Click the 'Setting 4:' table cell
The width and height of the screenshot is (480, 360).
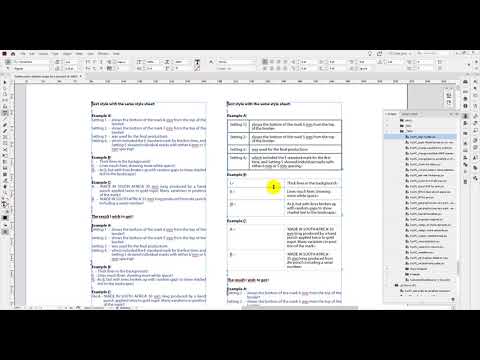[x=238, y=162]
